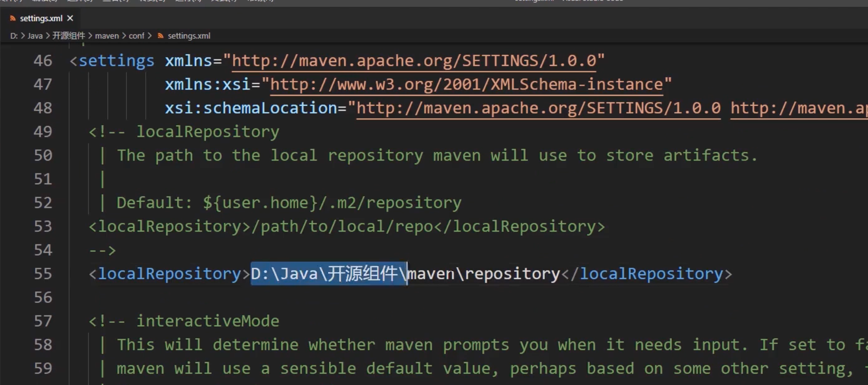The image size is (868, 385).
Task: Place cursor on the settings tag name
Action: pyautogui.click(x=116, y=61)
